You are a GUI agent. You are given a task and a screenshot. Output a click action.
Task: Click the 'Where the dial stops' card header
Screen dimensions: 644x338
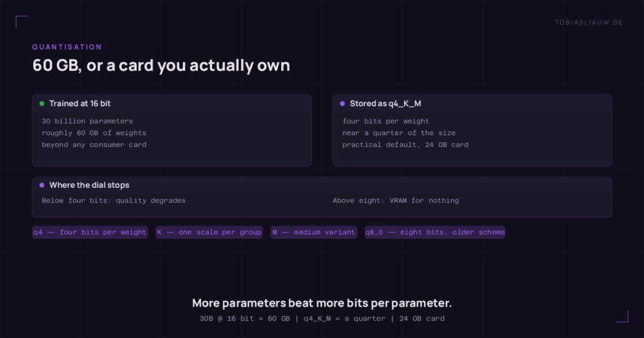coord(322,185)
